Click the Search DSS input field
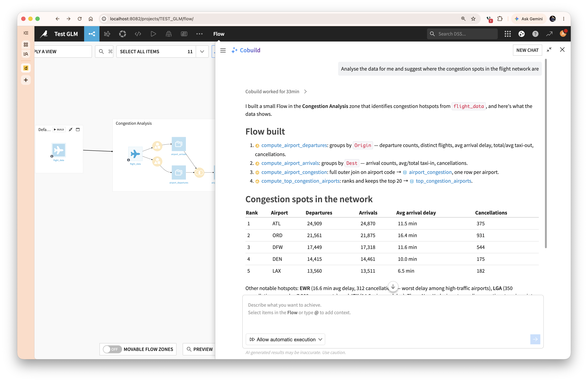This screenshot has width=588, height=382. point(462,34)
